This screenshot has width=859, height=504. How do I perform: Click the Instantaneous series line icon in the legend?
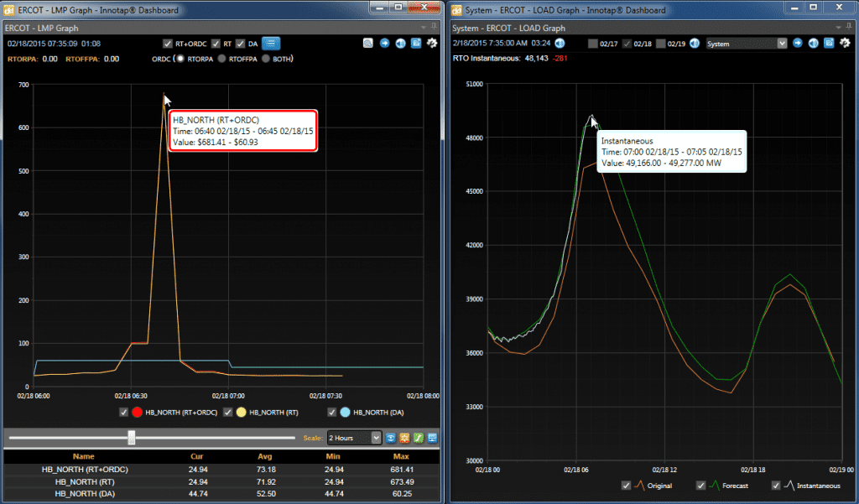[x=789, y=486]
